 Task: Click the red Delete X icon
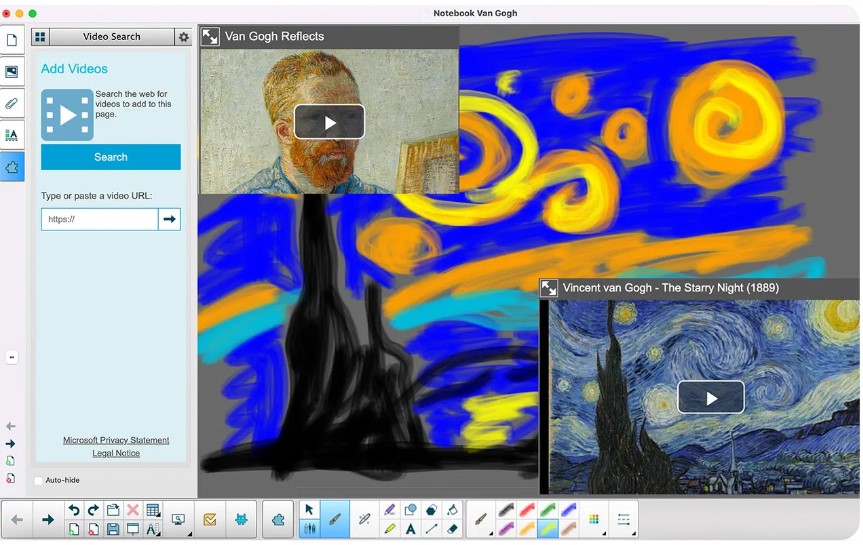click(x=133, y=510)
